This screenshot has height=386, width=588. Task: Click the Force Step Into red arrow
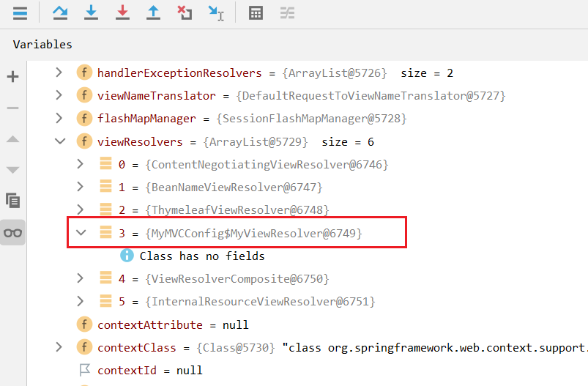pos(122,13)
